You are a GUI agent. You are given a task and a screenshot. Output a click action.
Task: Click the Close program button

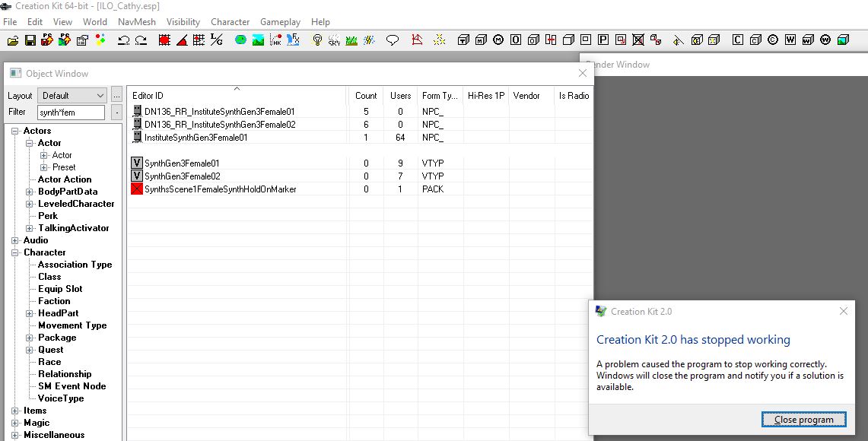pos(803,420)
